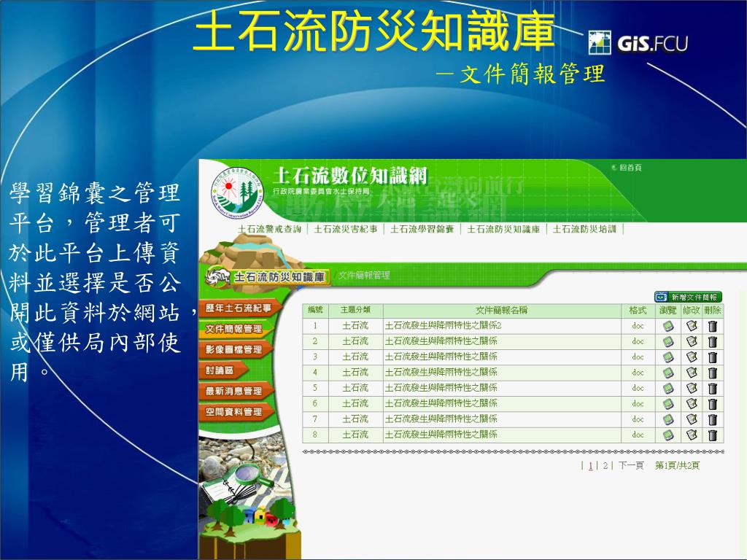Click the delete trash icon in row 1
This screenshot has height=560, width=747.
click(x=712, y=326)
